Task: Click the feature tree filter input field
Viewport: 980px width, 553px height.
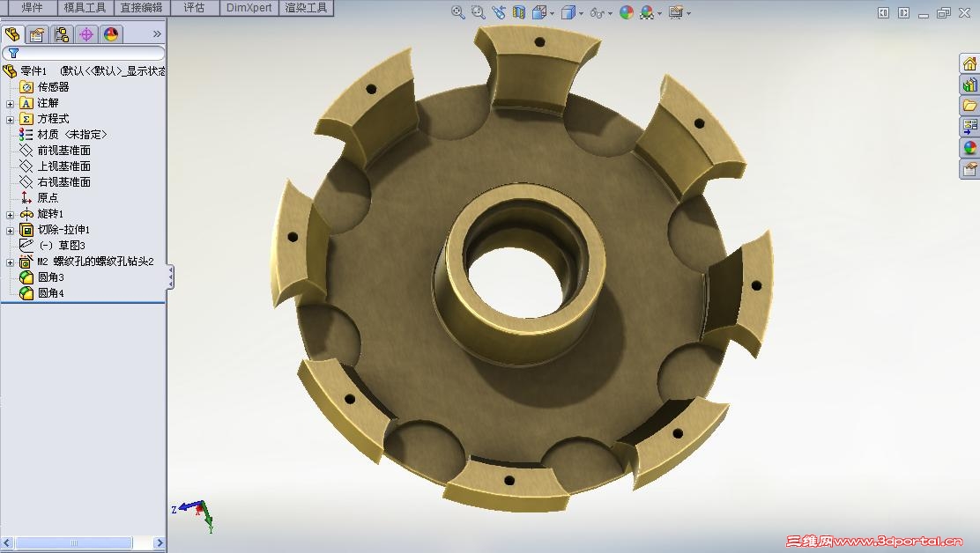Action: [x=84, y=53]
